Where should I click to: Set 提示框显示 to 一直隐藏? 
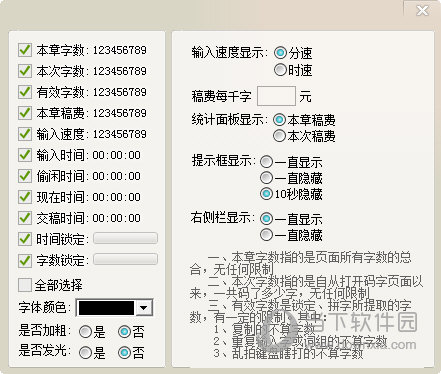point(266,178)
